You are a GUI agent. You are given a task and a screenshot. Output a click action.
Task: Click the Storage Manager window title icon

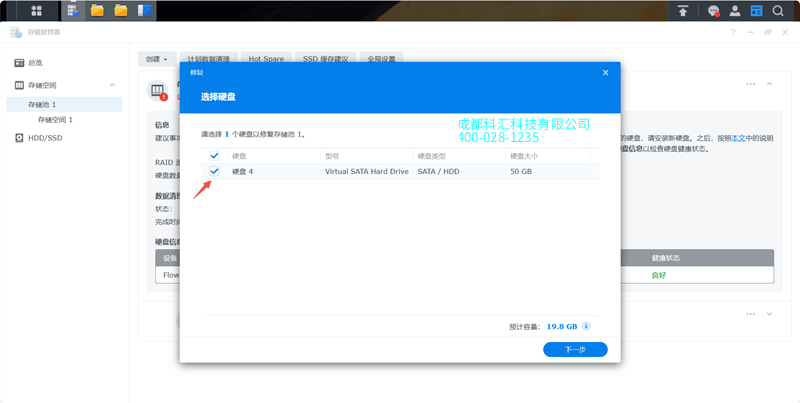(16, 32)
